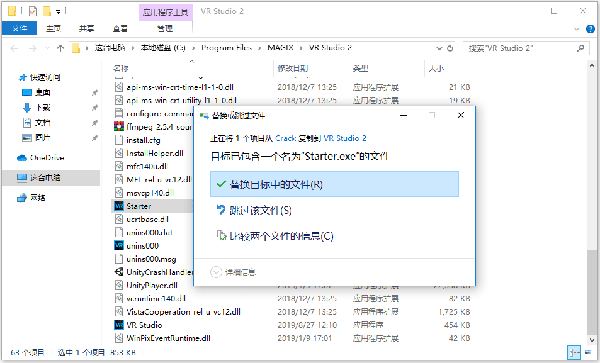Open the Crack source folder link
Image resolution: width=600 pixels, height=363 pixels.
tap(285, 138)
